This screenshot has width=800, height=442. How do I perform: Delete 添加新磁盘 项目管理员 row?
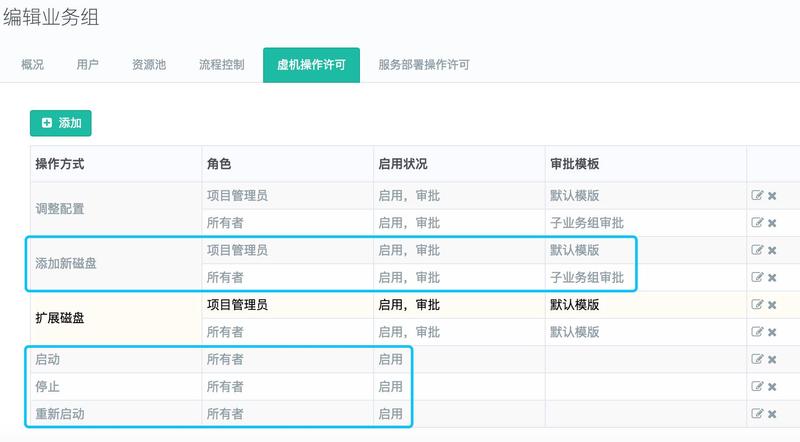pyautogui.click(x=772, y=250)
